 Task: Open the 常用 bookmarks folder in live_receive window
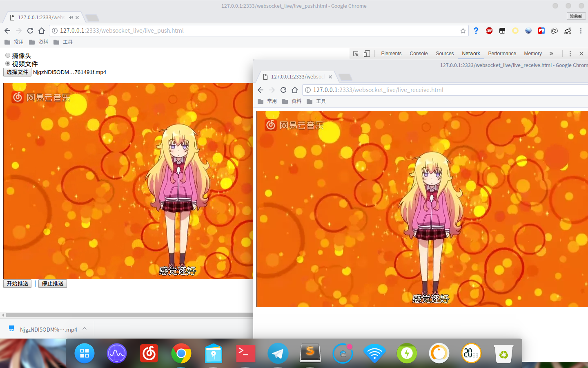[x=267, y=101]
